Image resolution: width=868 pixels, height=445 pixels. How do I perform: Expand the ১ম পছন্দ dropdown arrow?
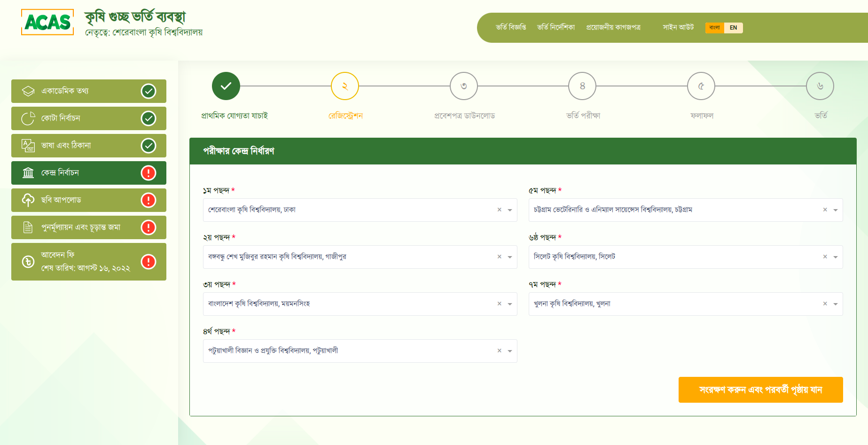(510, 210)
